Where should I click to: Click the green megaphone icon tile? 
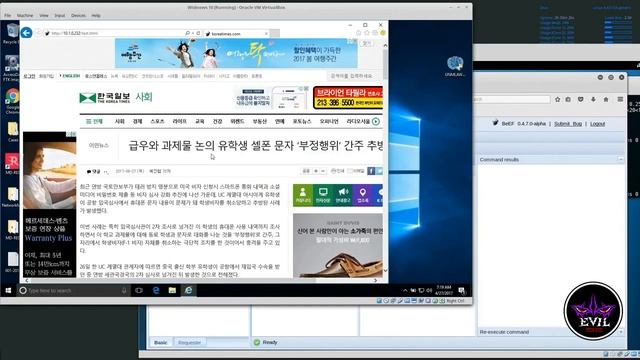(x=343, y=195)
